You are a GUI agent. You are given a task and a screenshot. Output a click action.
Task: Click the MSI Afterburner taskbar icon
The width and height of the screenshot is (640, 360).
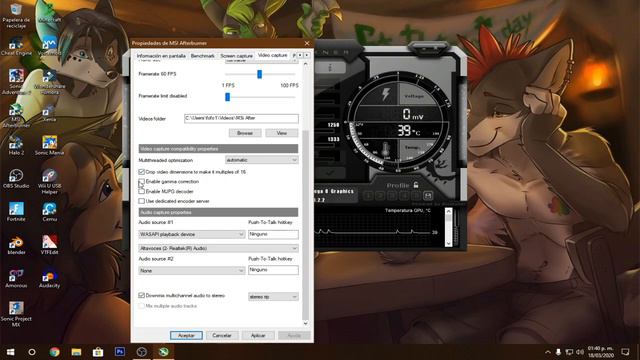click(164, 352)
